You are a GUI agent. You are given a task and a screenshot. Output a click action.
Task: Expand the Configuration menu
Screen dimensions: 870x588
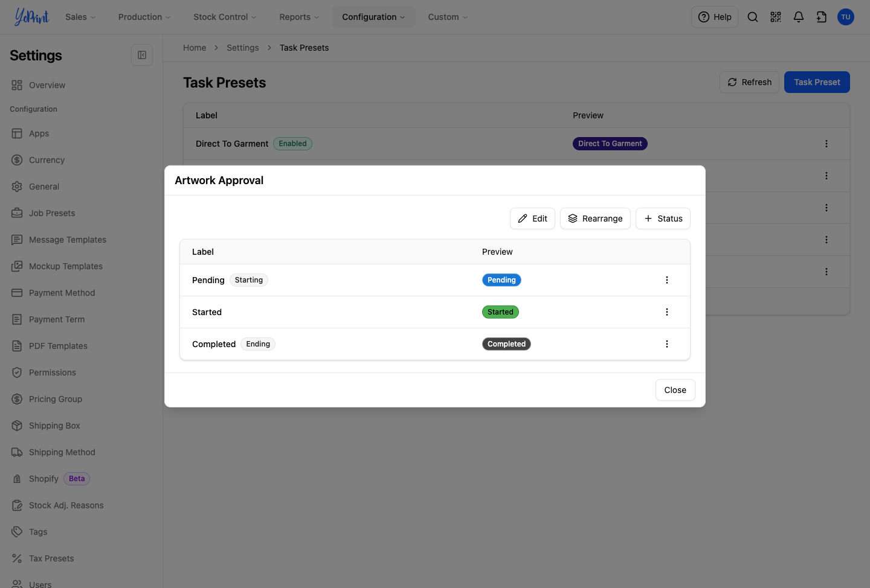pos(373,17)
